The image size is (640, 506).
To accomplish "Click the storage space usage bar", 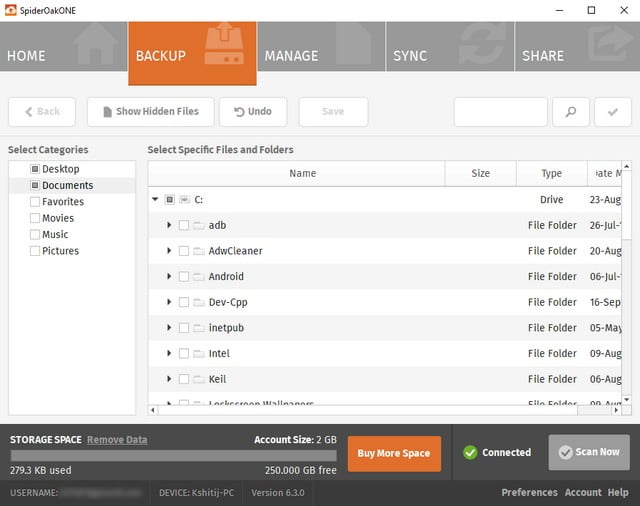I will click(x=173, y=456).
